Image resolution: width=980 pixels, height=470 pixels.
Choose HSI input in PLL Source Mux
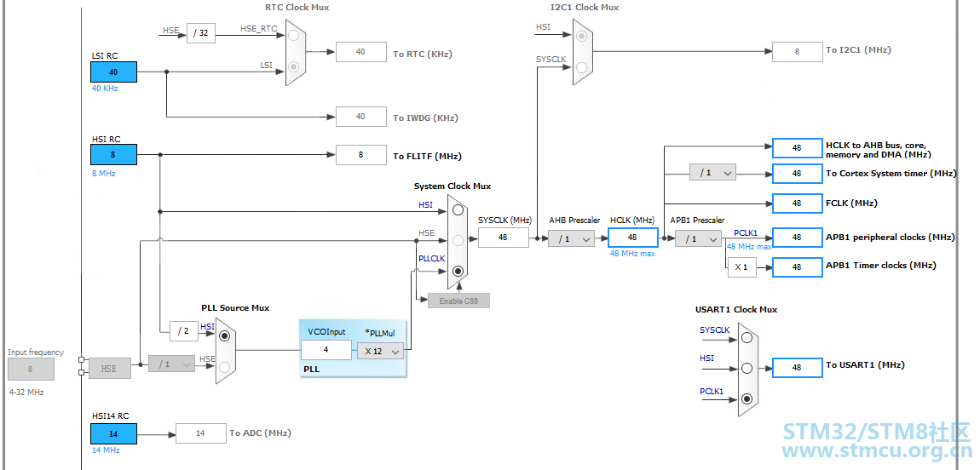pyautogui.click(x=225, y=335)
